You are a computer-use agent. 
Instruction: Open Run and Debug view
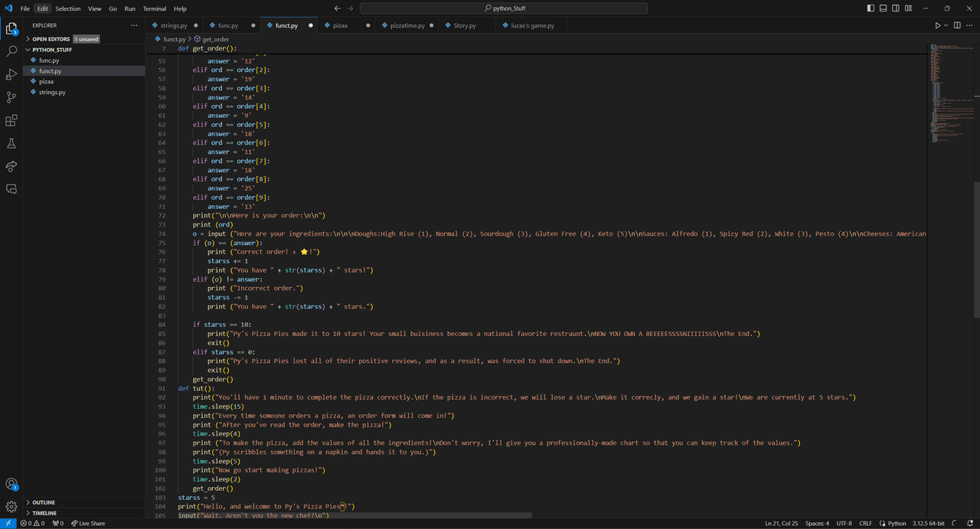click(11, 74)
